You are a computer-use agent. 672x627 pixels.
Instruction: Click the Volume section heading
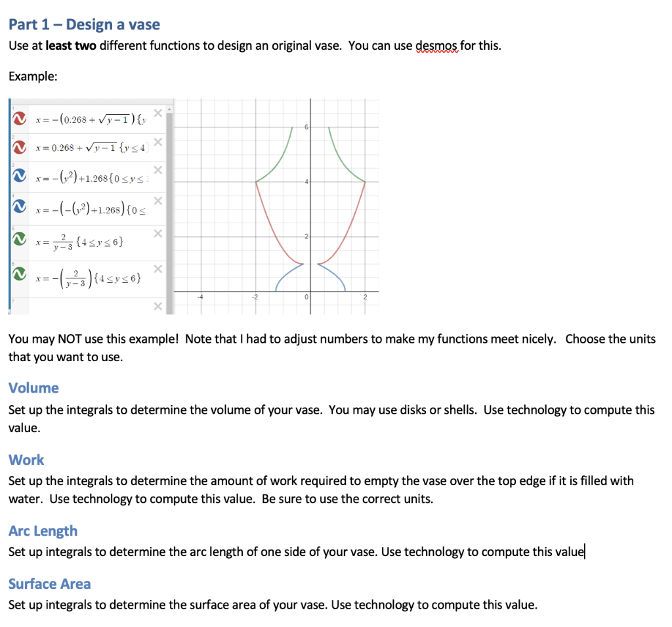[x=33, y=388]
